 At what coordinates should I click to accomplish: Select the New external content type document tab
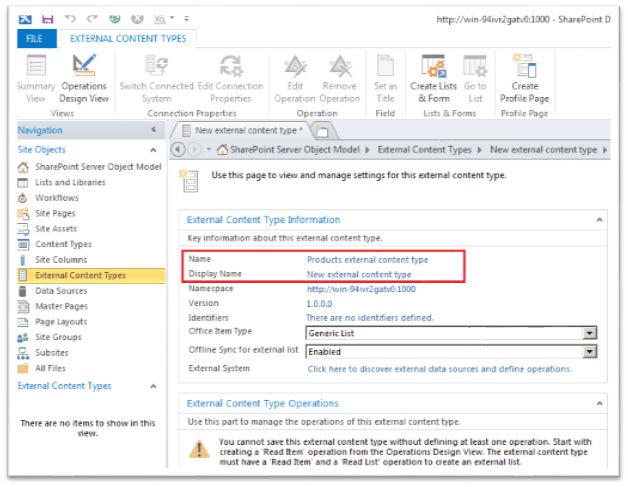[242, 131]
